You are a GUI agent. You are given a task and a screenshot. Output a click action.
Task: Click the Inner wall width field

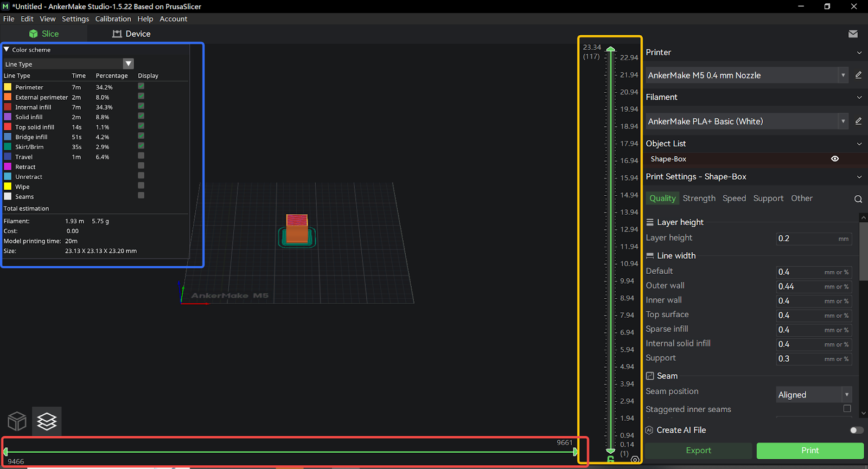pos(814,301)
